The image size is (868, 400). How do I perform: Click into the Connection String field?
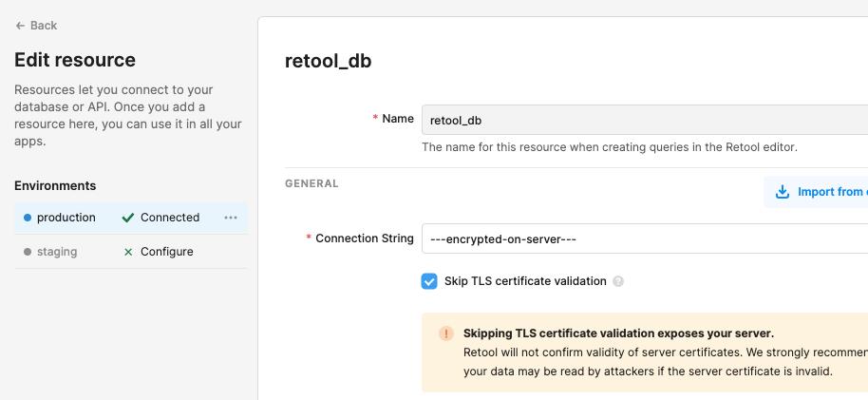point(645,238)
